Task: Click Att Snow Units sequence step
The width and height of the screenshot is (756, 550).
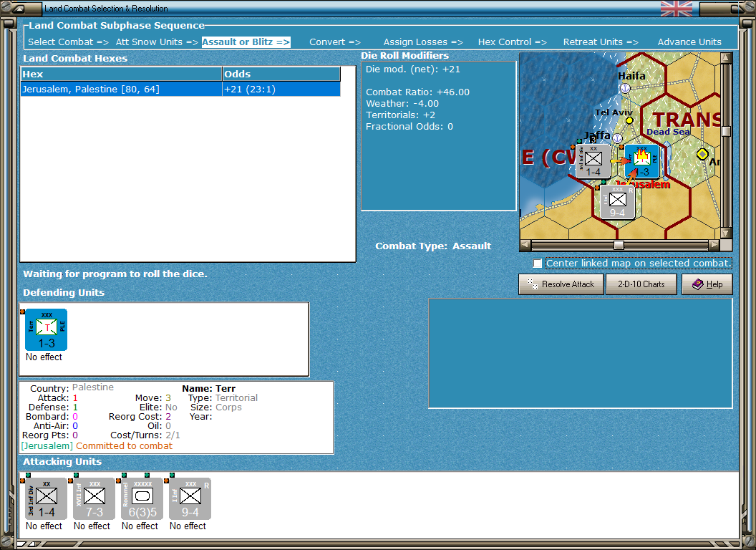Action: pyautogui.click(x=157, y=42)
